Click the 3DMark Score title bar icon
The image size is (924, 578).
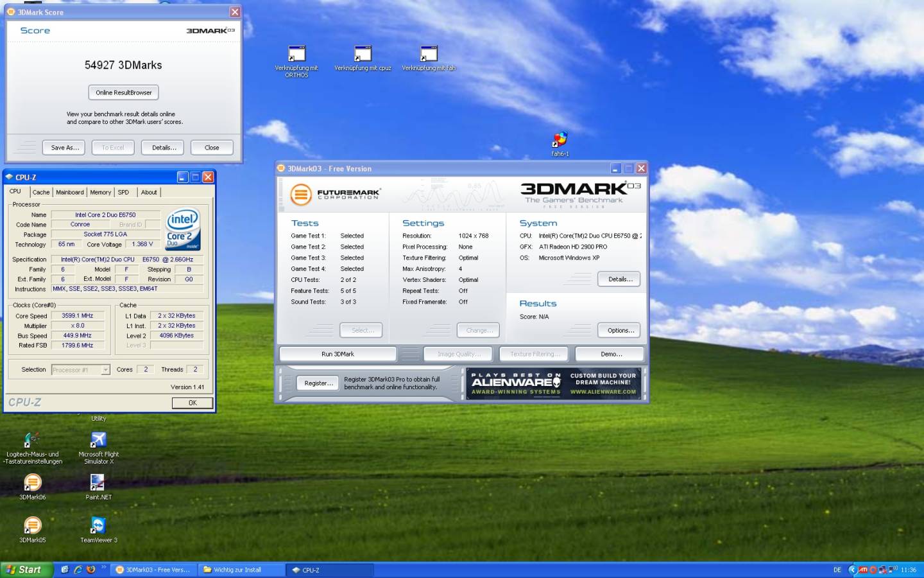coord(11,12)
